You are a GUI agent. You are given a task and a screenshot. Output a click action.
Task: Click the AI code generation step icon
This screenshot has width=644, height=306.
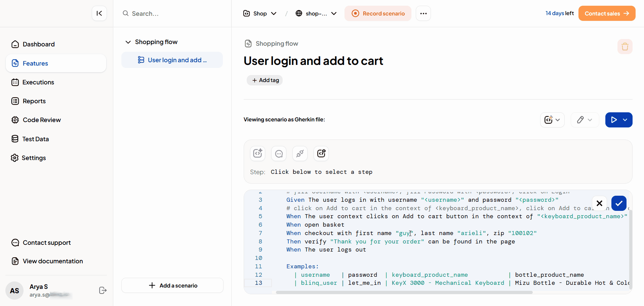point(257,153)
